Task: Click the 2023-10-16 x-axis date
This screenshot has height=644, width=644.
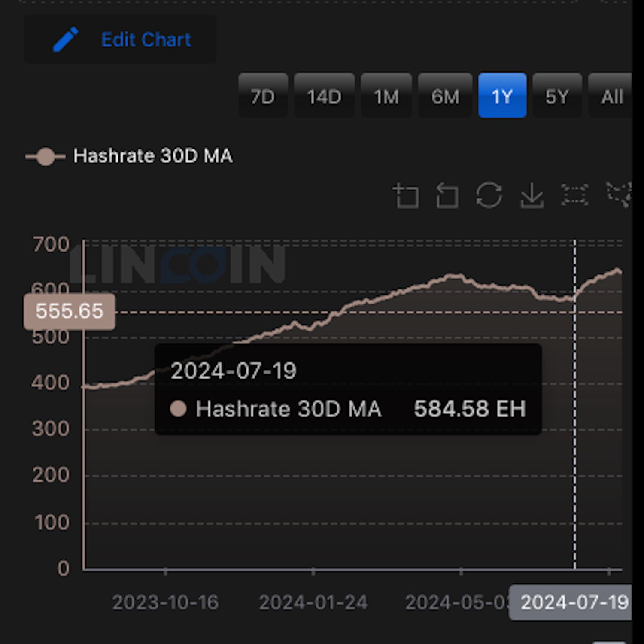Action: click(165, 602)
